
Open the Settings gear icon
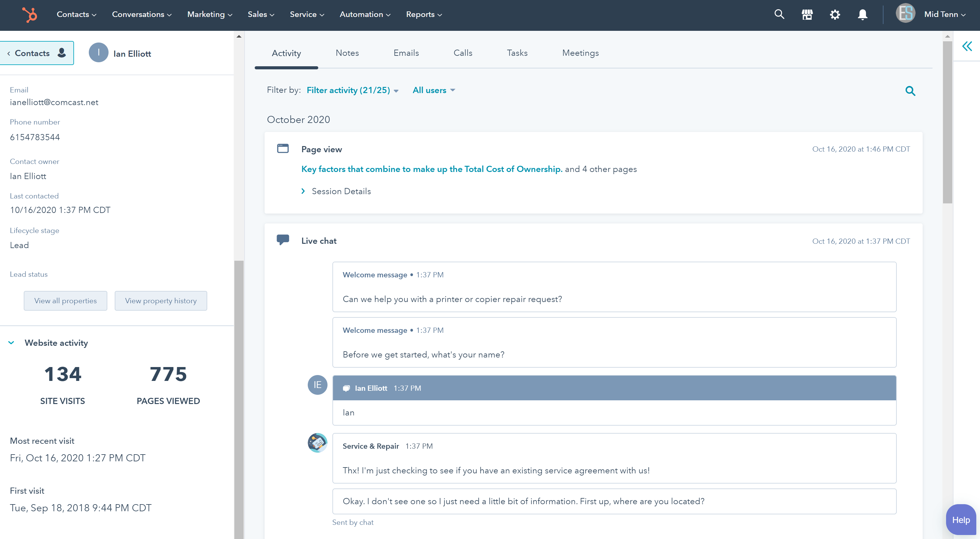coord(835,15)
